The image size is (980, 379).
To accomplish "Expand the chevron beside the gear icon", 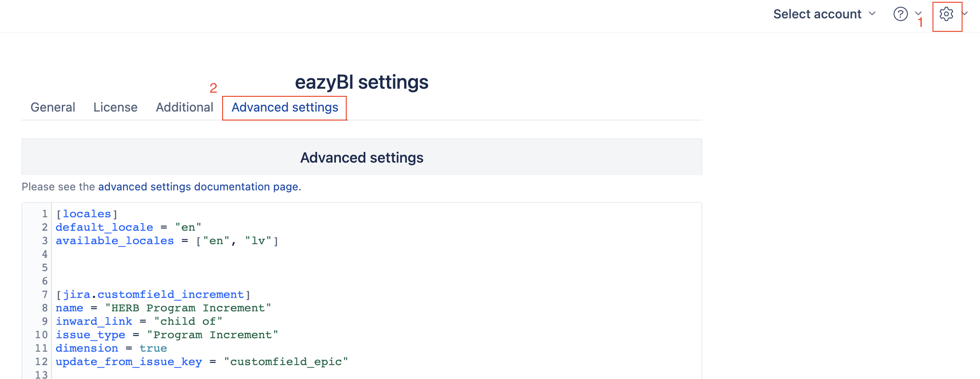I will point(964,13).
